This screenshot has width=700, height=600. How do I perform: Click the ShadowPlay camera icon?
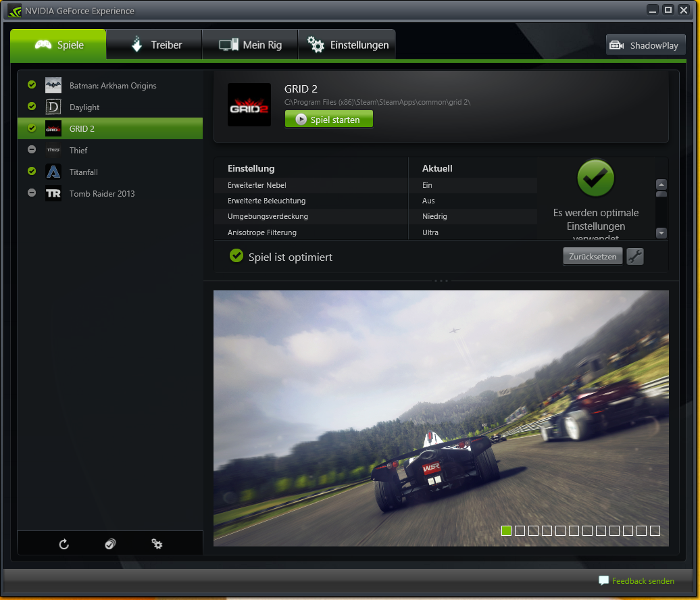[x=616, y=45]
